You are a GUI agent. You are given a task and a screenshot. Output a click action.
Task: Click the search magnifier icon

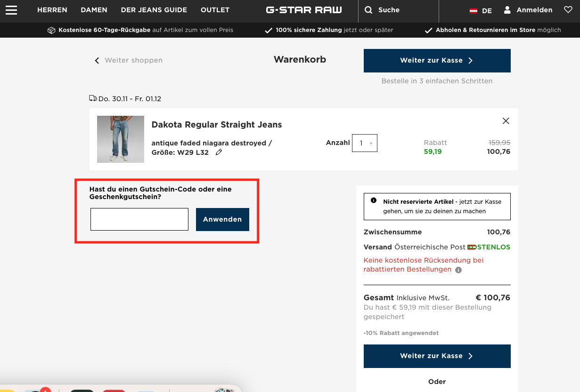[x=369, y=10]
